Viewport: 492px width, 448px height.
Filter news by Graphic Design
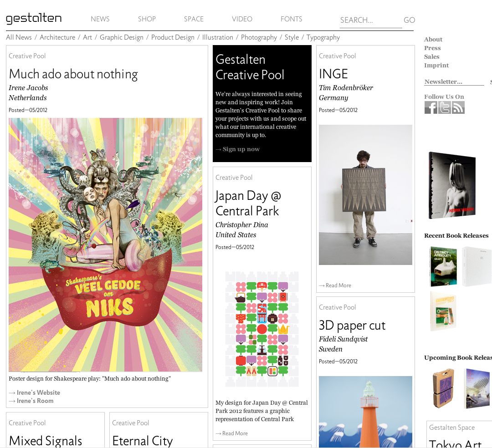click(122, 37)
